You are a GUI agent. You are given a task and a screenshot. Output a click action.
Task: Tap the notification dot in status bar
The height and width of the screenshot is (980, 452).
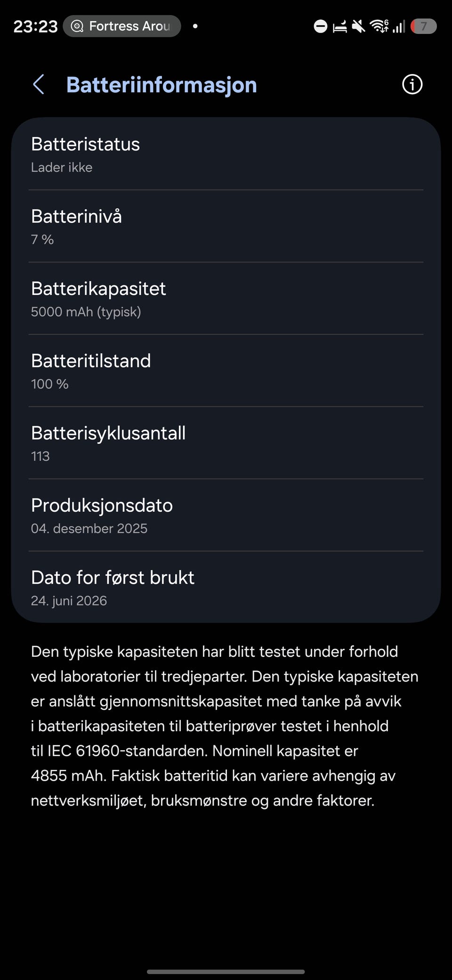point(195,26)
